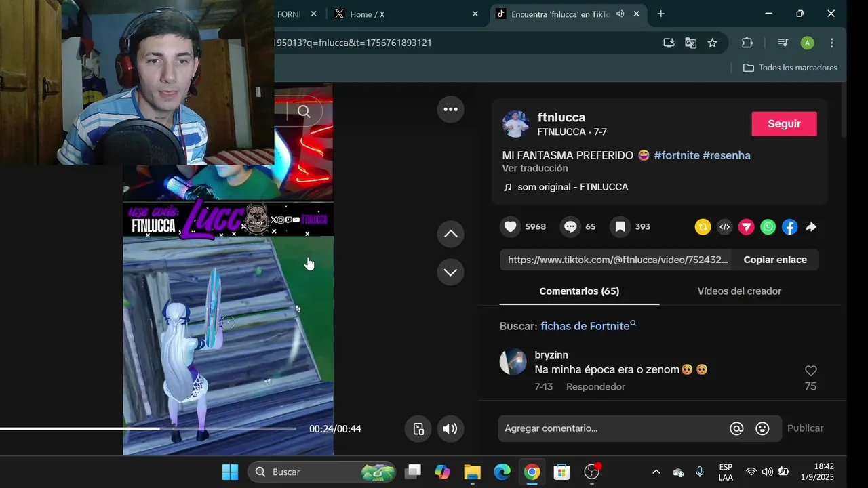This screenshot has height=488, width=868.
Task: Reply to bryzinn with Responder
Action: click(x=595, y=386)
